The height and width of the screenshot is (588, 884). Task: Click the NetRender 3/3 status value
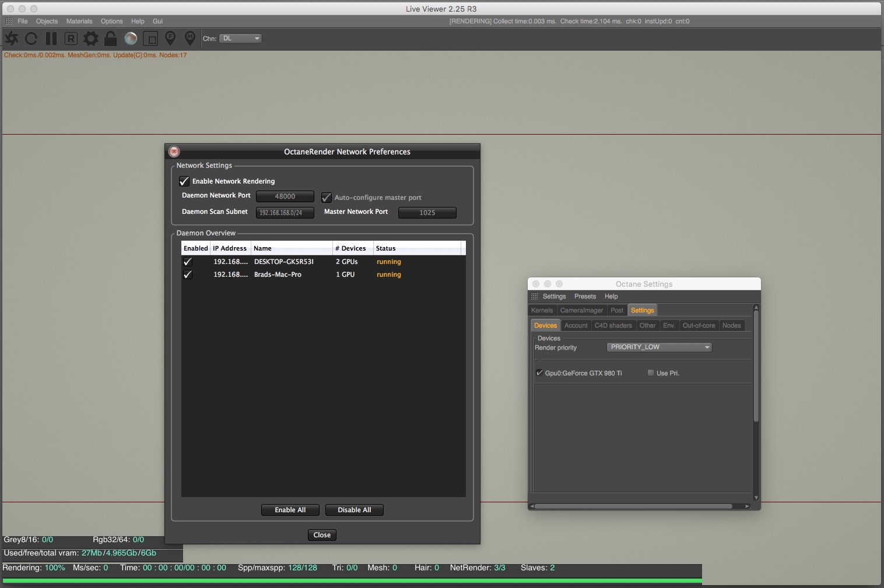click(500, 568)
